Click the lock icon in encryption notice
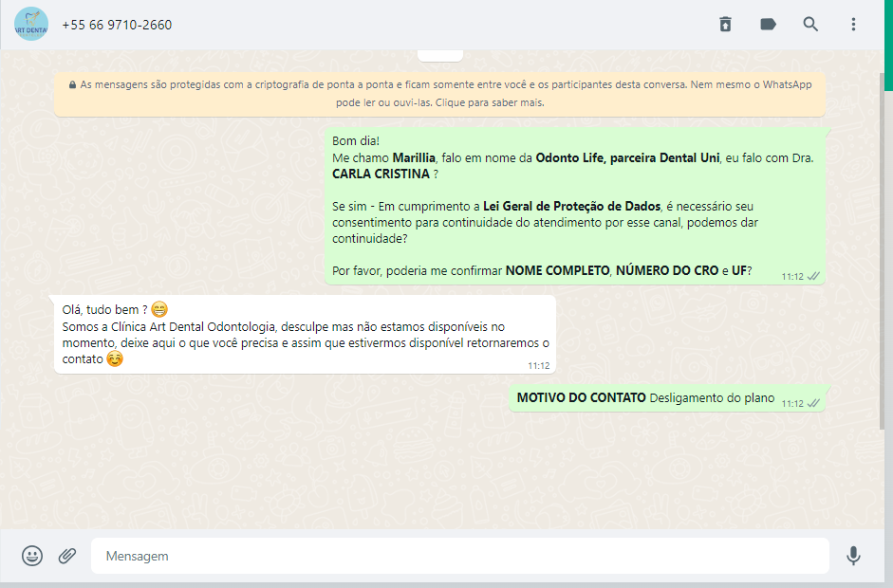The width and height of the screenshot is (893, 588). coord(72,84)
